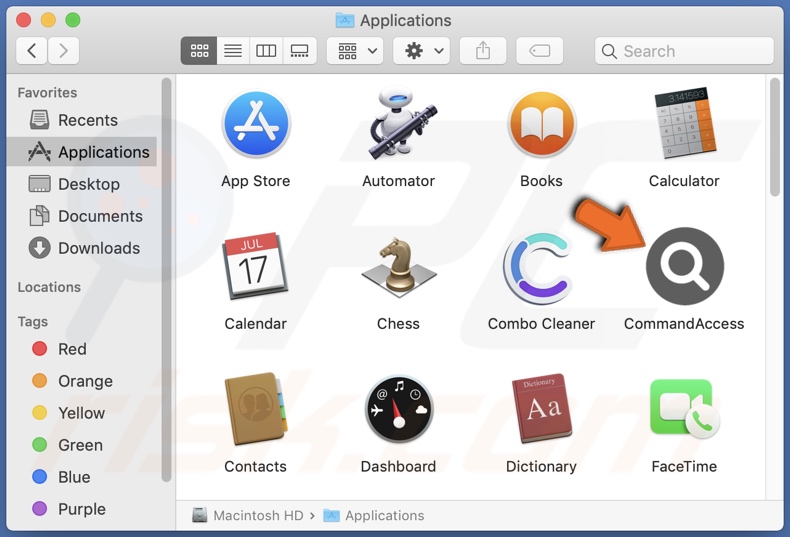Open the group-by dropdown
This screenshot has height=537, width=790.
tap(355, 51)
